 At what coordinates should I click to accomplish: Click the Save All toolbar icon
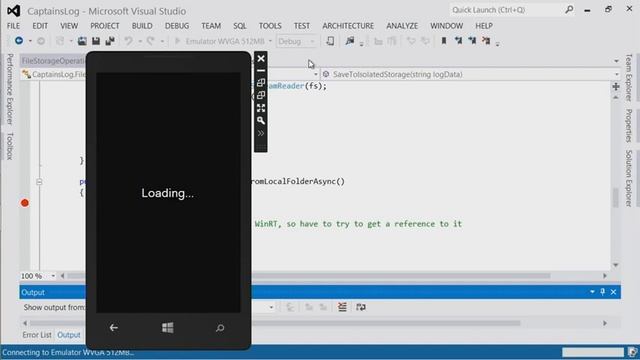click(110, 41)
